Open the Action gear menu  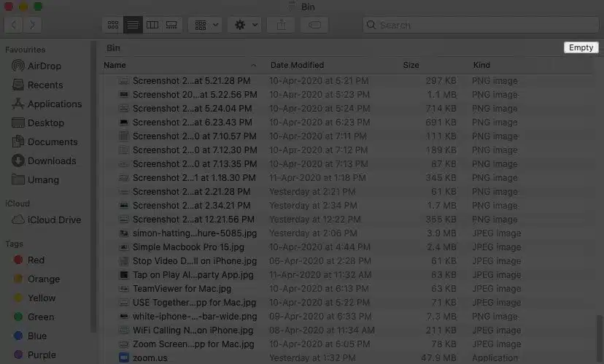click(x=245, y=25)
